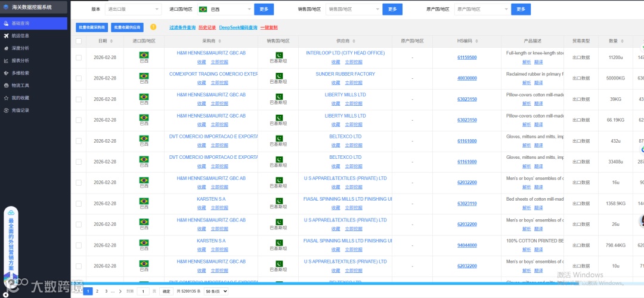This screenshot has height=298, width=644.
Task: Sort by 供应商 column sort arrows
Action: [x=354, y=41]
